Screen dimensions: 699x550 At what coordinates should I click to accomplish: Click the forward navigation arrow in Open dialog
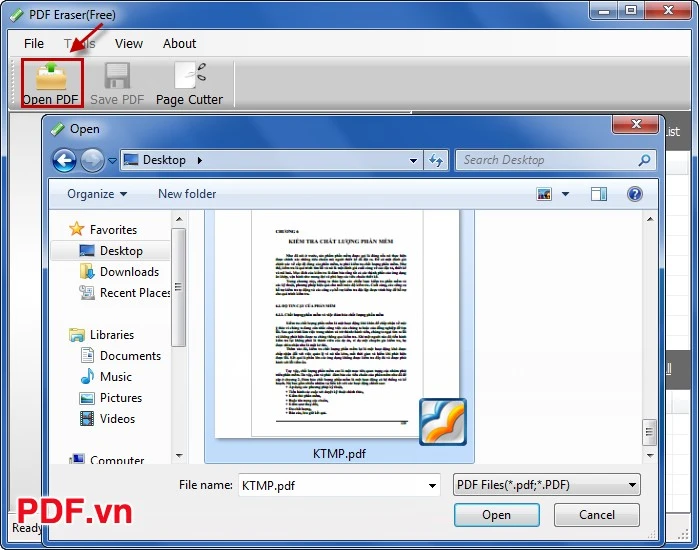tap(92, 160)
